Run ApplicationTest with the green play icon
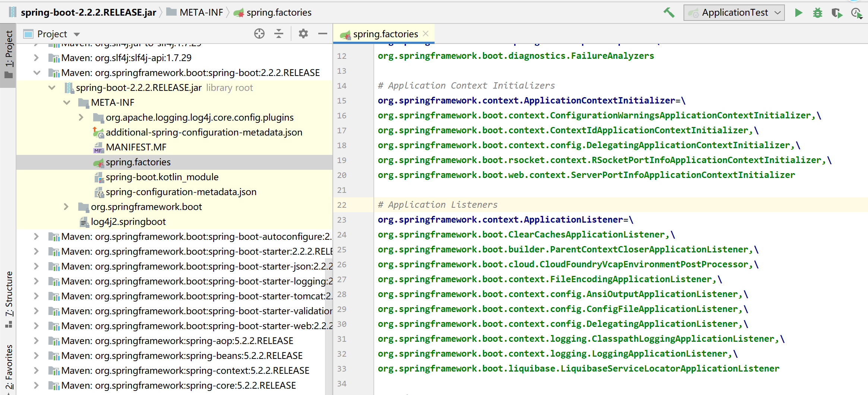Image resolution: width=868 pixels, height=395 pixels. click(798, 13)
